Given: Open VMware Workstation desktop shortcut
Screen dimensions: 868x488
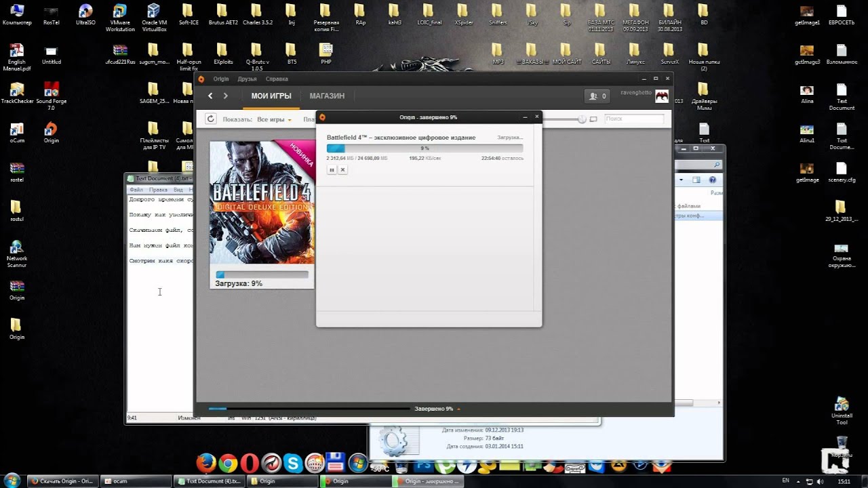Looking at the screenshot, I should tap(120, 18).
